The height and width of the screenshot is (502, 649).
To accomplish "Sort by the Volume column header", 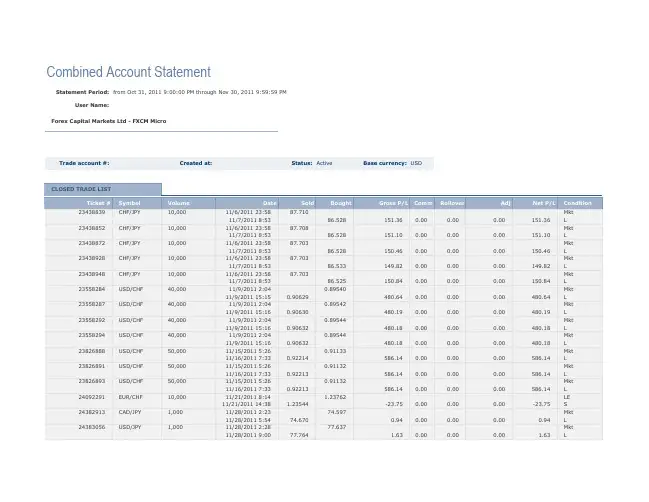I will click(x=178, y=202).
